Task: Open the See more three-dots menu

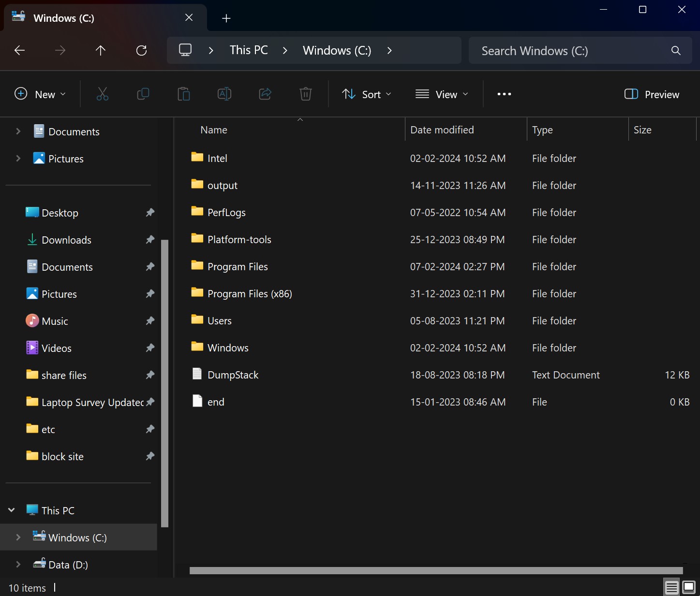Action: click(x=504, y=94)
